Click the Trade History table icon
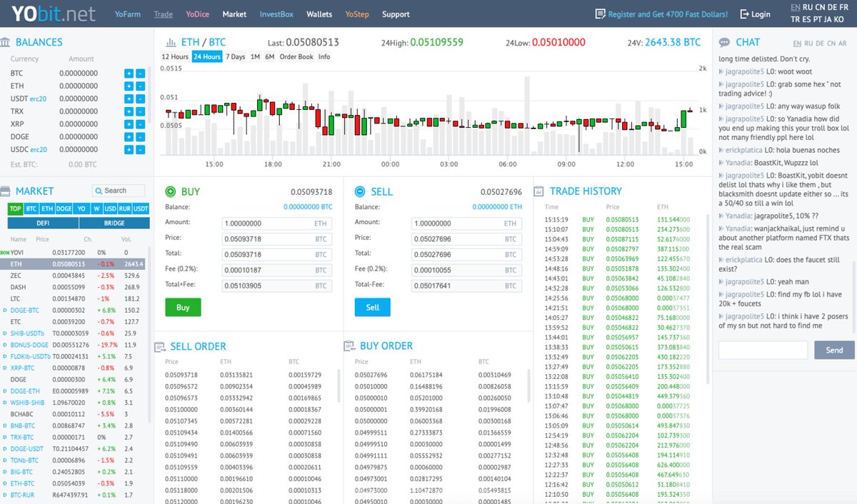This screenshot has height=504, width=857. point(539,191)
